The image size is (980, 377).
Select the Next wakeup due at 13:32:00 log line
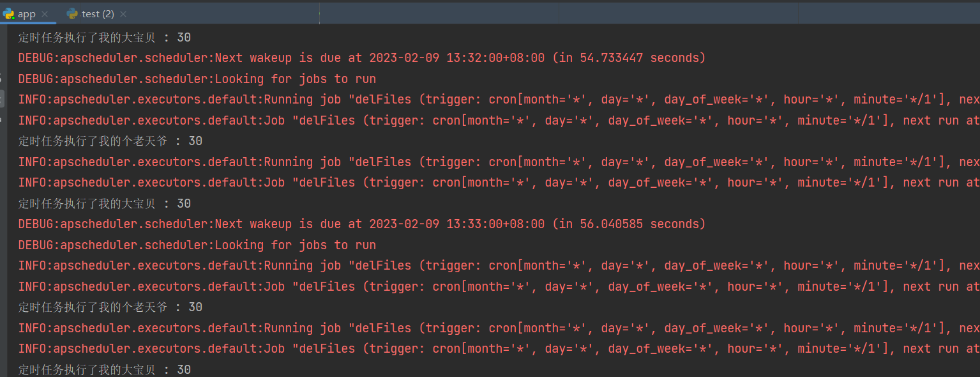(361, 58)
